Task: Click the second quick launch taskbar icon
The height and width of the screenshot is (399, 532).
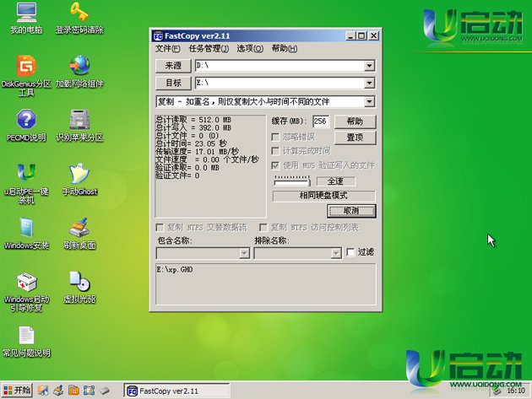Action: [x=58, y=391]
